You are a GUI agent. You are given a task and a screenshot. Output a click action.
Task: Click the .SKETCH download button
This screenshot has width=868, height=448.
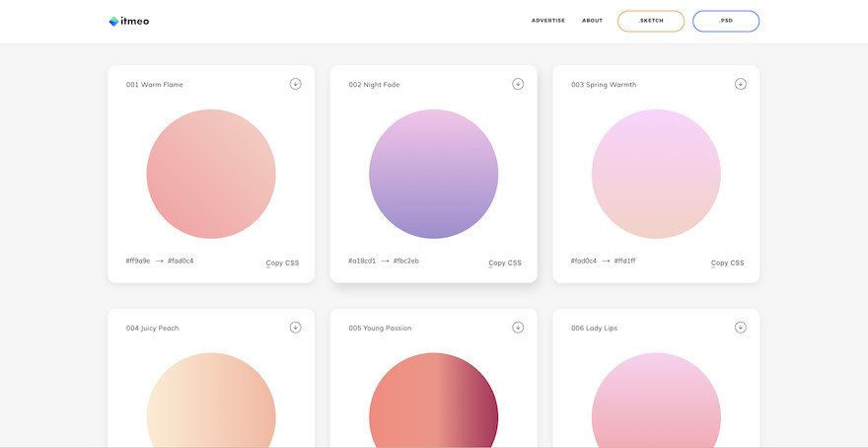[651, 21]
